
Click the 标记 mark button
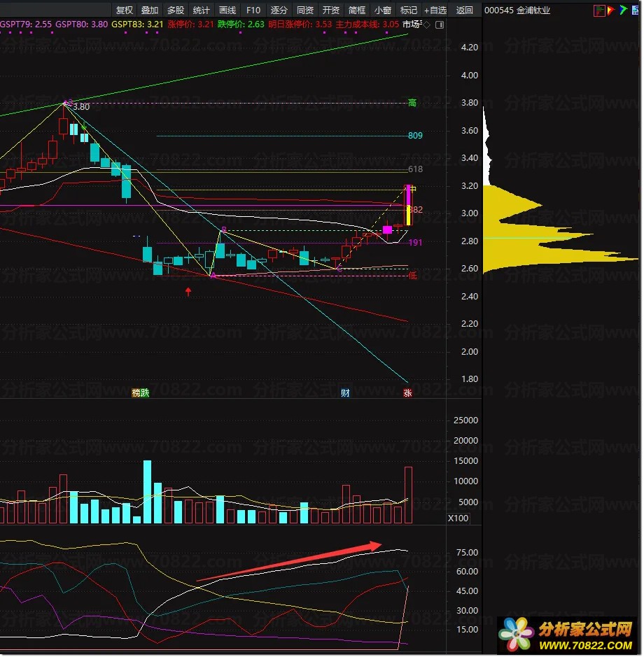408,10
